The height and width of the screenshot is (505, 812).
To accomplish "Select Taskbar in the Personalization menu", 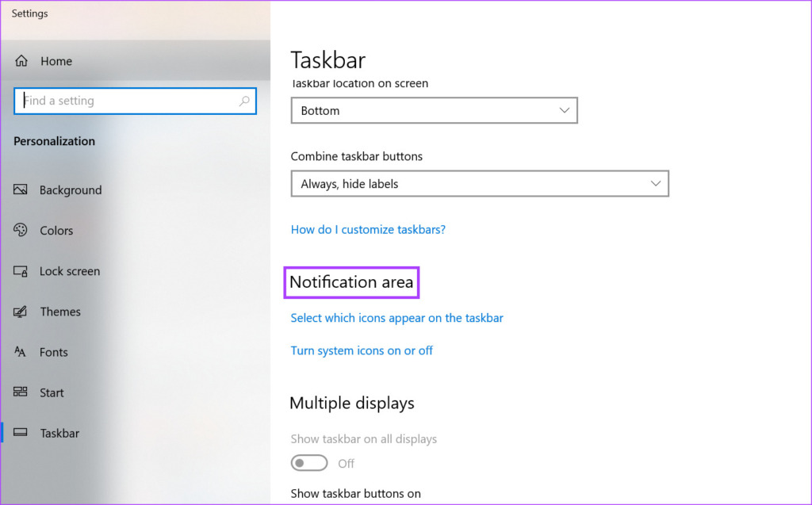I will (59, 433).
